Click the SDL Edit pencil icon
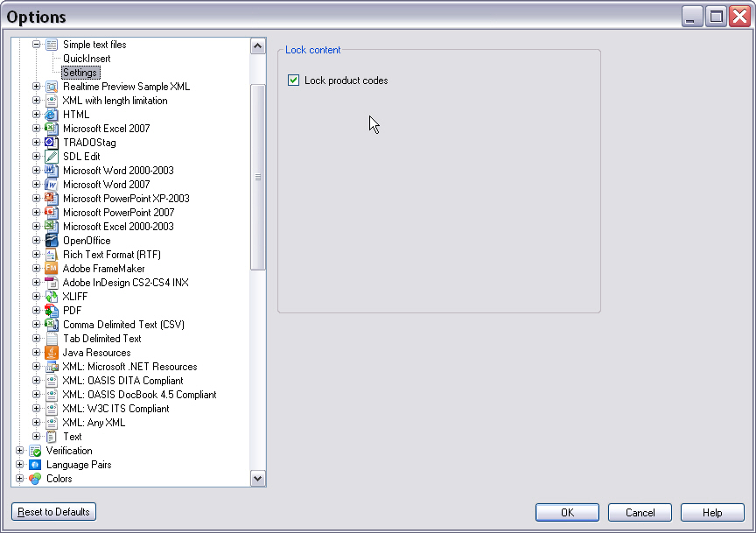This screenshot has width=756, height=533. [52, 157]
